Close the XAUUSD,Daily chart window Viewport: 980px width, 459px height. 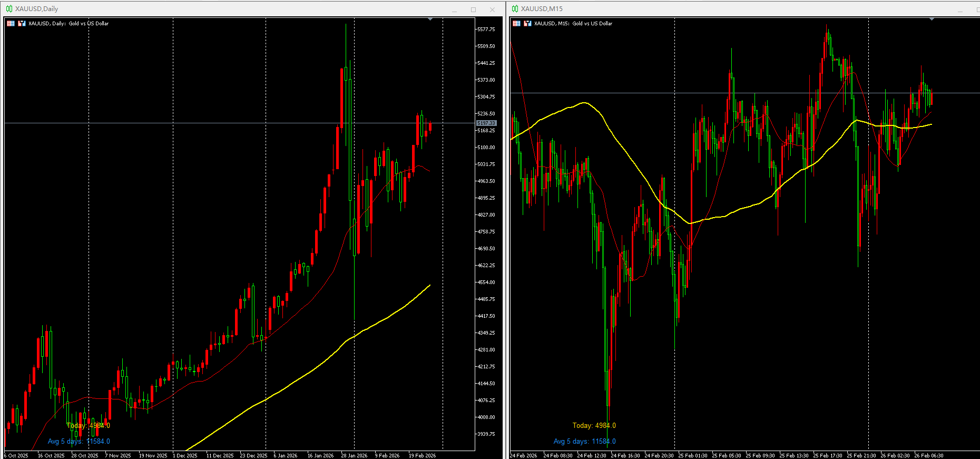coord(492,9)
